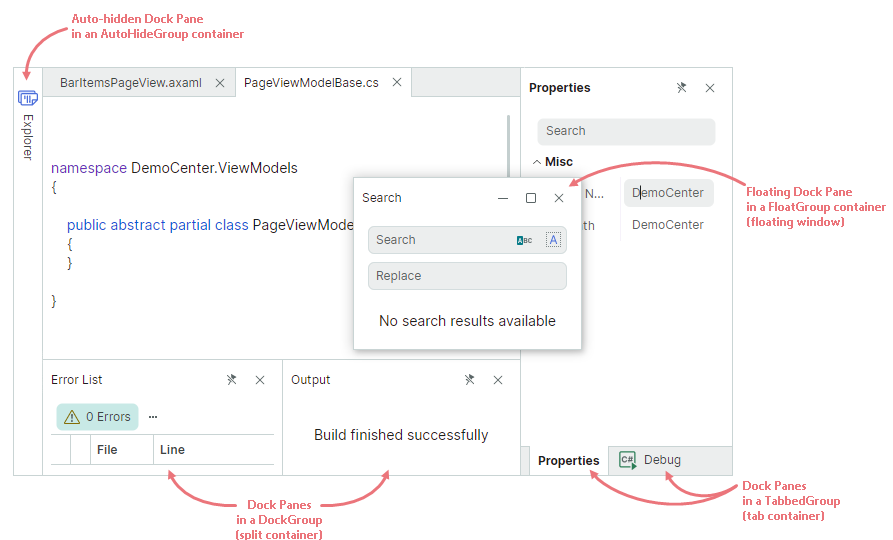Edit the first DemoCenter property value
Image resolution: width=893 pixels, height=540 pixels.
(668, 193)
